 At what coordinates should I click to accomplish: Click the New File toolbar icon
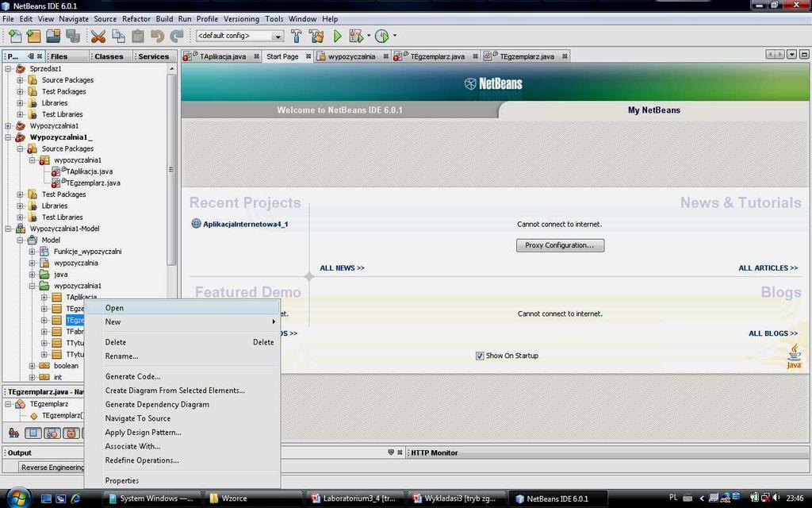pyautogui.click(x=15, y=36)
